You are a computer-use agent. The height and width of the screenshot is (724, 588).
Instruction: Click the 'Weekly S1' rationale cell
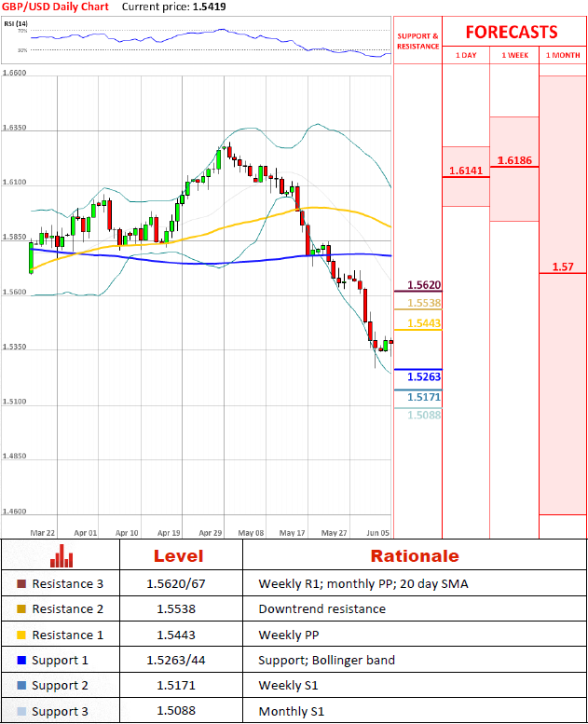pyautogui.click(x=288, y=686)
